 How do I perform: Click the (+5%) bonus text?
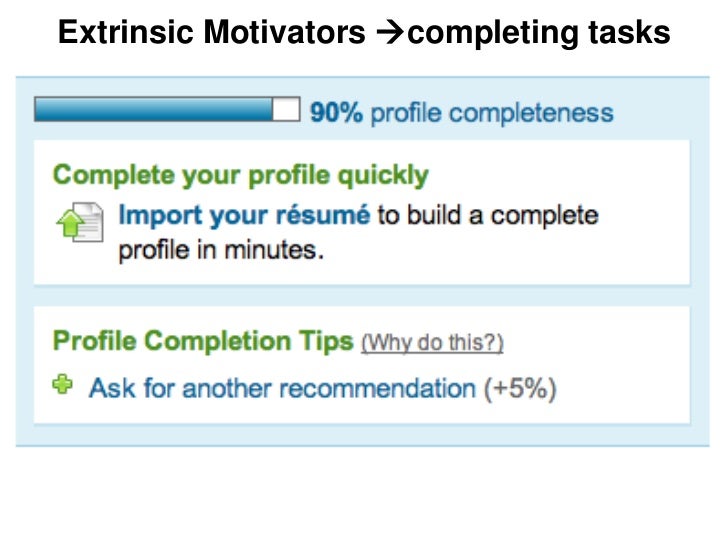coord(520,388)
